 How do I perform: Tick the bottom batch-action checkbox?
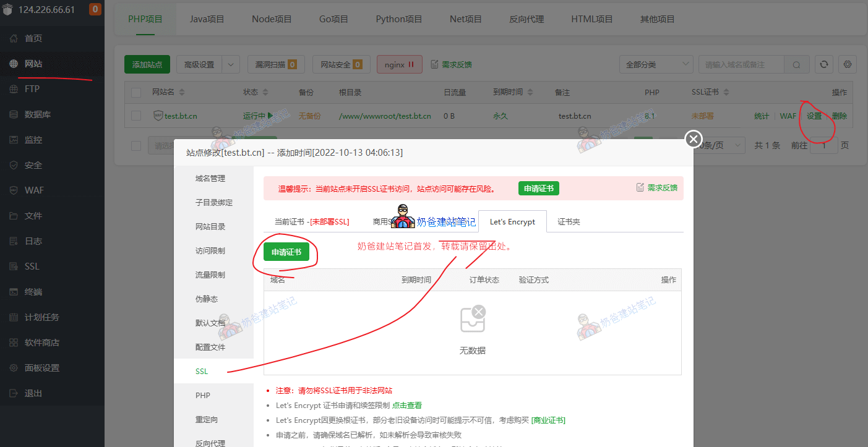click(136, 145)
